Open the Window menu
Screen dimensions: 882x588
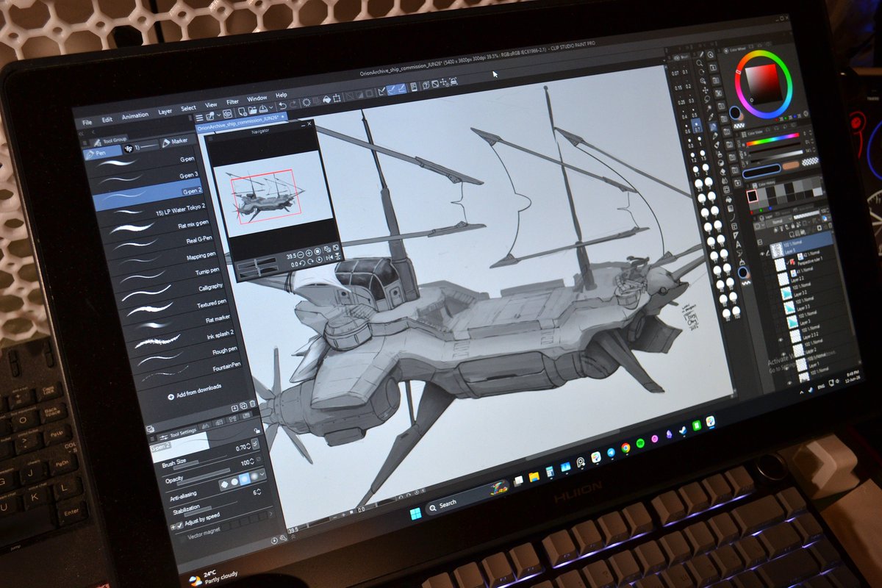coord(257,98)
